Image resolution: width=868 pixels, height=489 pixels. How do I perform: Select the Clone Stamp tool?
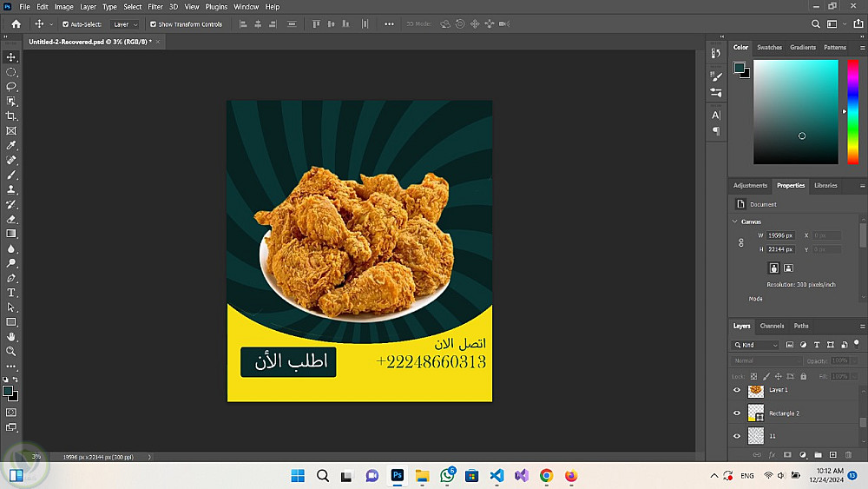(11, 189)
